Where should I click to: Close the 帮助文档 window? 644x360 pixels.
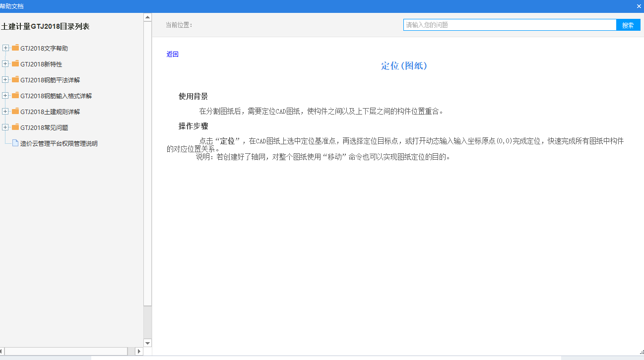(x=639, y=6)
